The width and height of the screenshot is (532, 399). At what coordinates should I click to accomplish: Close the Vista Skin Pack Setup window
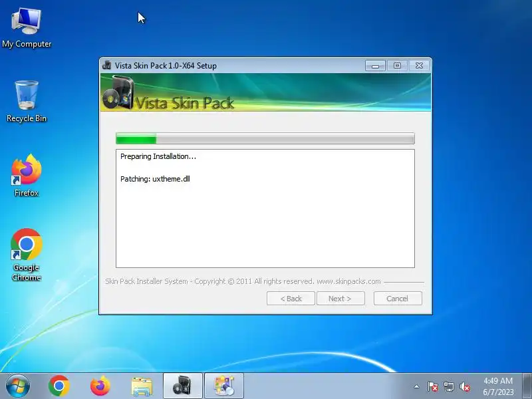tap(420, 65)
